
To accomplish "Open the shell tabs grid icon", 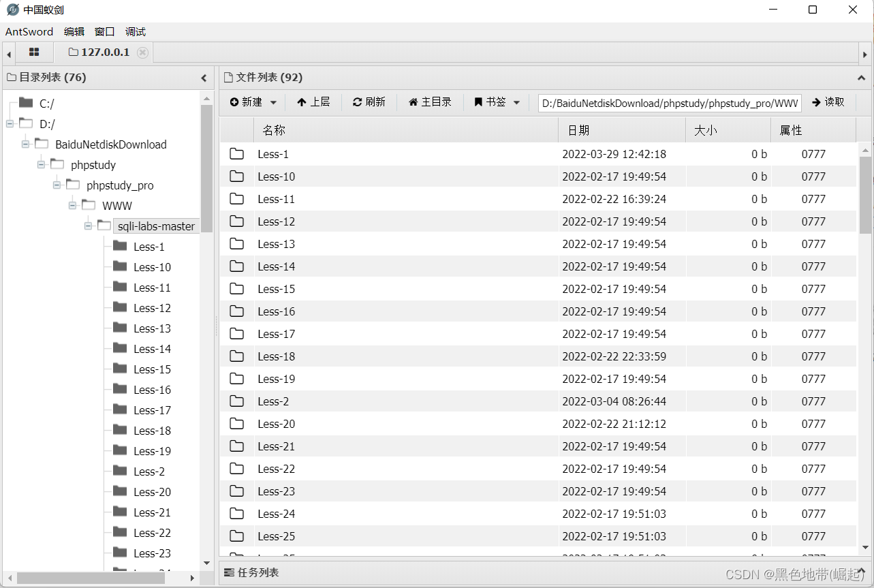I will coord(34,52).
